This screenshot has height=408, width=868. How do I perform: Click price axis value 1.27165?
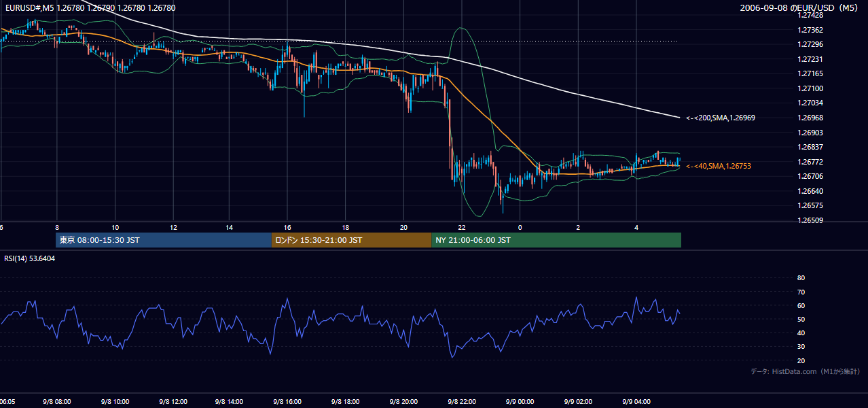pos(810,73)
